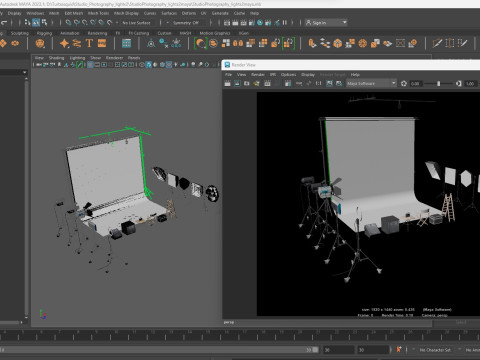Click the Undo arrow in status line

tap(4, 23)
